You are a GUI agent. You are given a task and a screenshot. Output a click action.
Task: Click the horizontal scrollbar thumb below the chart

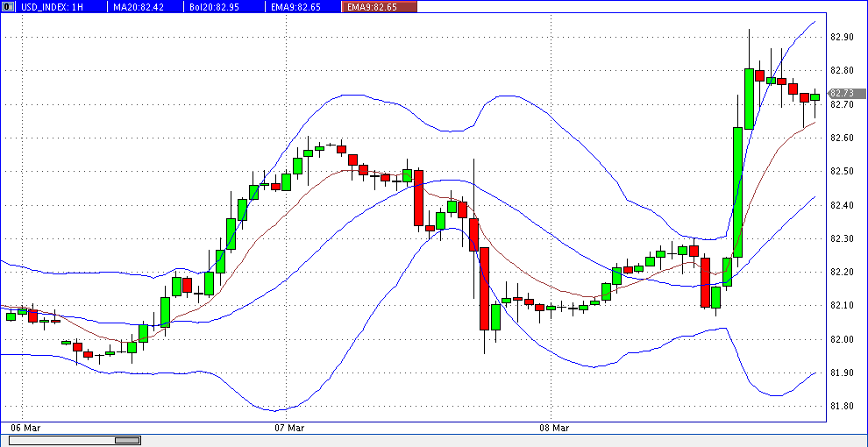point(127,440)
